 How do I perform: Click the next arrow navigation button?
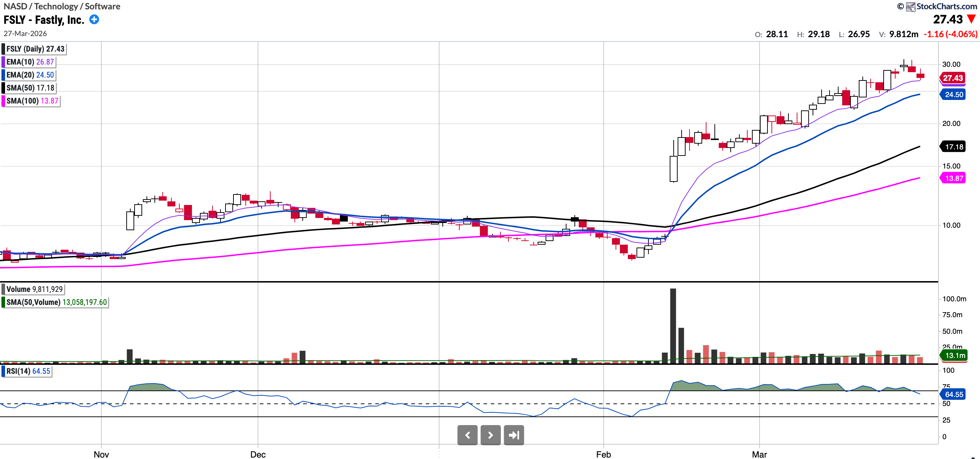(490, 435)
